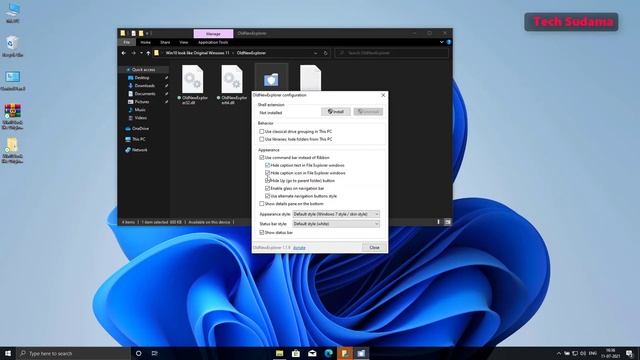The image size is (640, 360).
Task: Select Network in navigation pane
Action: (x=140, y=150)
